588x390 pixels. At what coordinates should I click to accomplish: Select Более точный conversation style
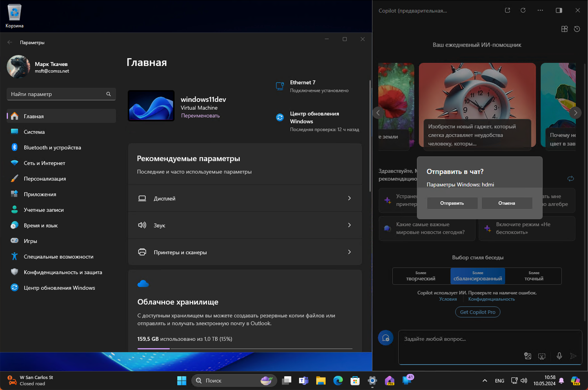pos(534,276)
